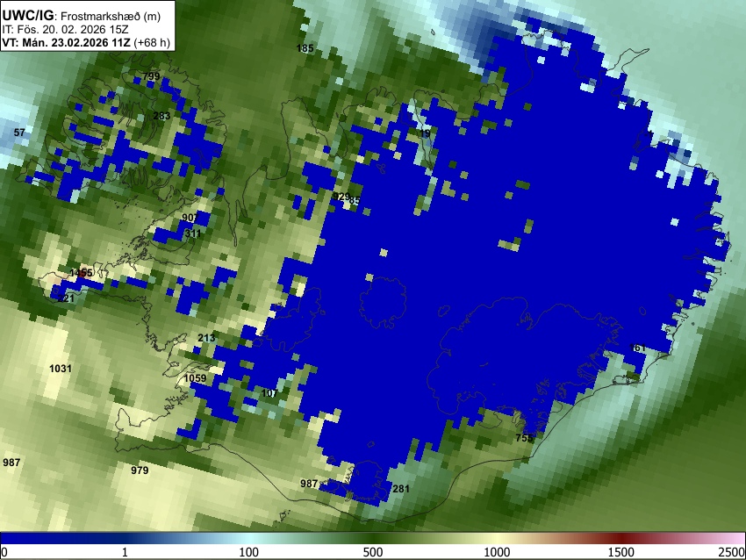Image resolution: width=746 pixels, height=560 pixels.
Task: Click the map value 107
Action: coord(269,393)
